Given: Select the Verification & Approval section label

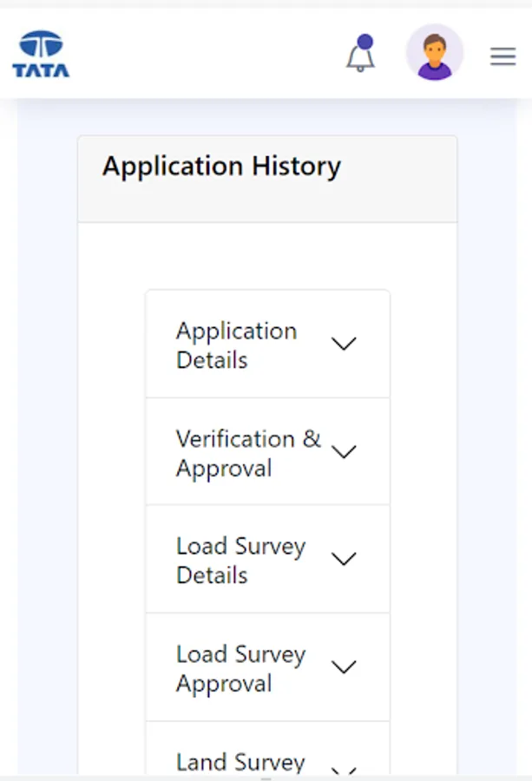Looking at the screenshot, I should click(247, 453).
